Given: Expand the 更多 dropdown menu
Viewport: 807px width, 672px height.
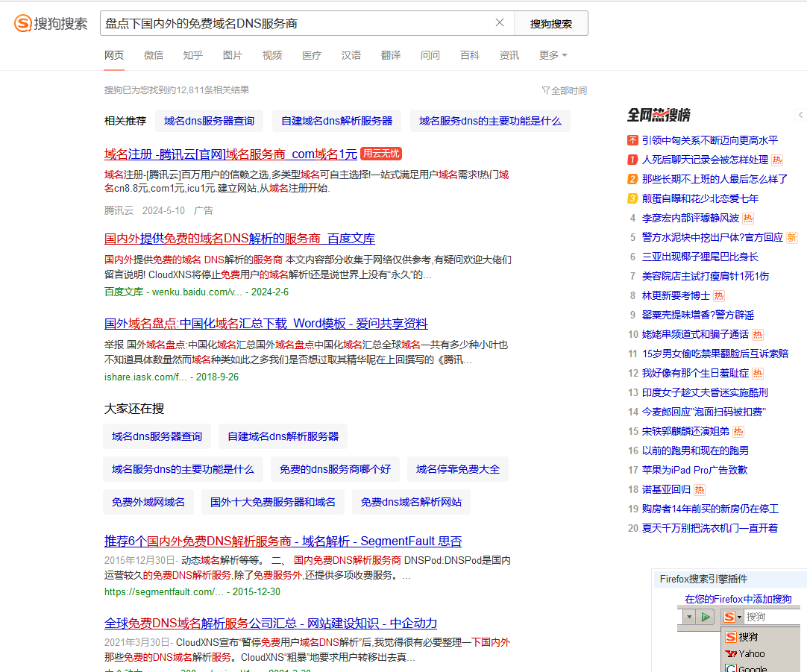Looking at the screenshot, I should 553,55.
